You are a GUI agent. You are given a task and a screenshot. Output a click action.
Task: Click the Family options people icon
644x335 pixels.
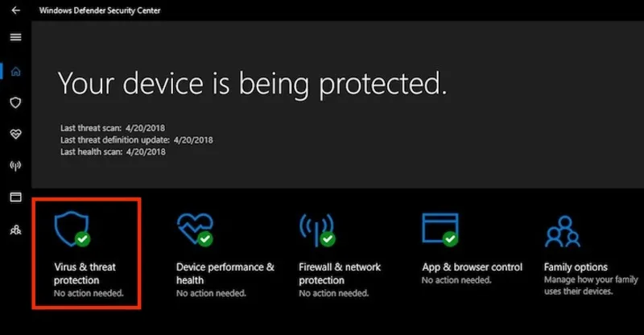coord(563,231)
